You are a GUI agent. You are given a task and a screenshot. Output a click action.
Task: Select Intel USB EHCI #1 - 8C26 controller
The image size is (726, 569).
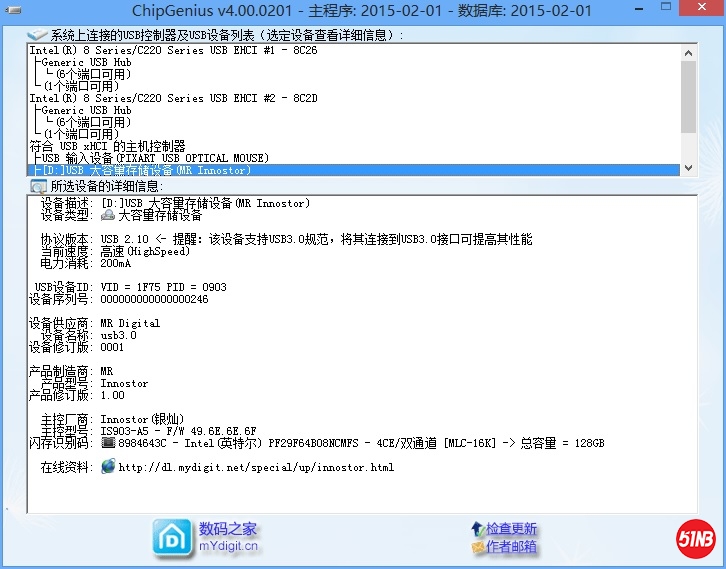point(159,50)
